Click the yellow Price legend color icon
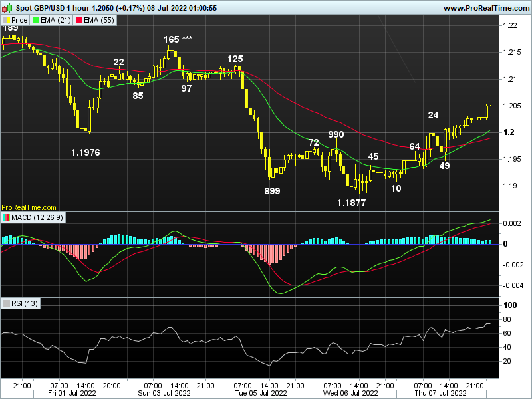This screenshot has height=399, width=532. [6, 20]
